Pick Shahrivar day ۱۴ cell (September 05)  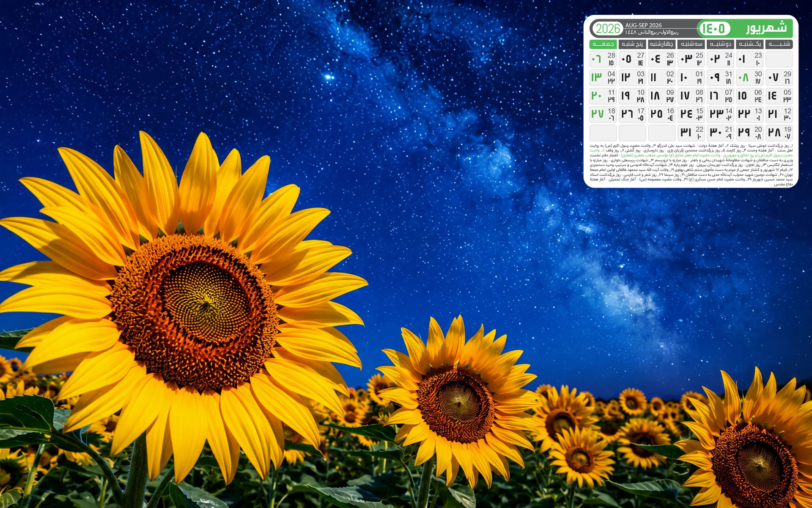779,96
